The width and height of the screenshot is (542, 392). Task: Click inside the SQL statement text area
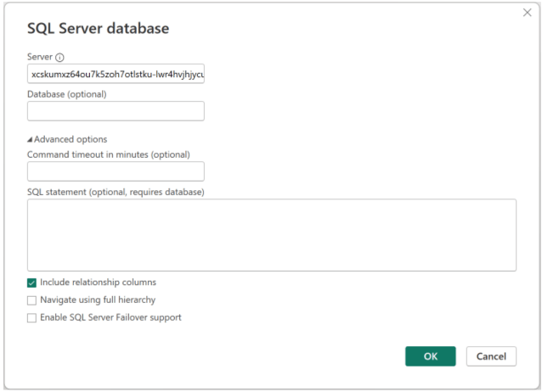pos(271,235)
